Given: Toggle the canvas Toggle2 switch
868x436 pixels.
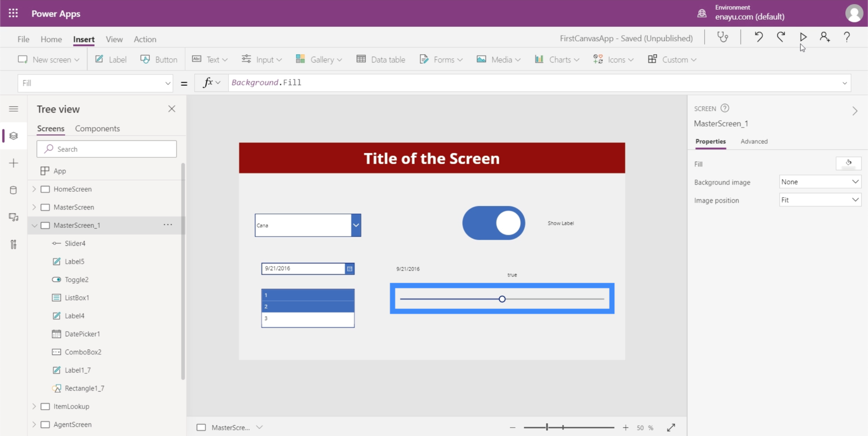Looking at the screenshot, I should (493, 223).
